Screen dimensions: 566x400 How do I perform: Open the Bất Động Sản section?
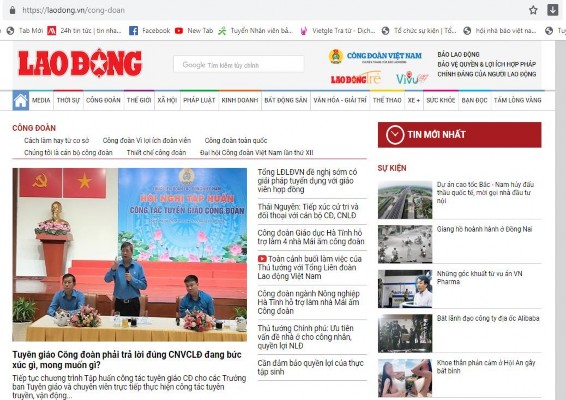286,100
